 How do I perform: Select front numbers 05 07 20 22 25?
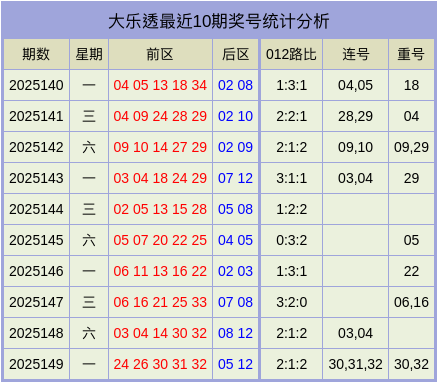tap(160, 240)
